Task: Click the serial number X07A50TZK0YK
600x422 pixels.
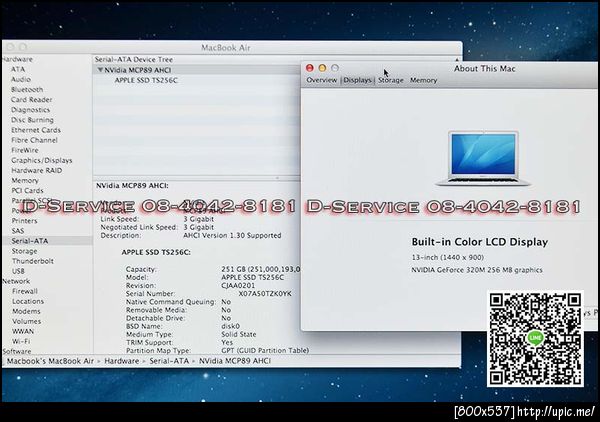Action: 265,293
